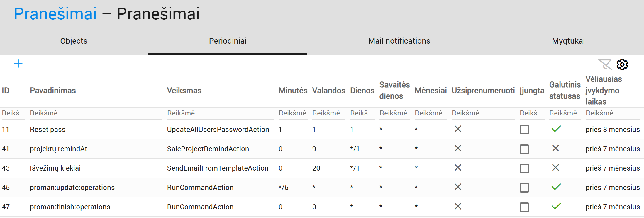The height and width of the screenshot is (218, 644).
Task: Sort by the Pavadinimas column header
Action: (x=53, y=91)
